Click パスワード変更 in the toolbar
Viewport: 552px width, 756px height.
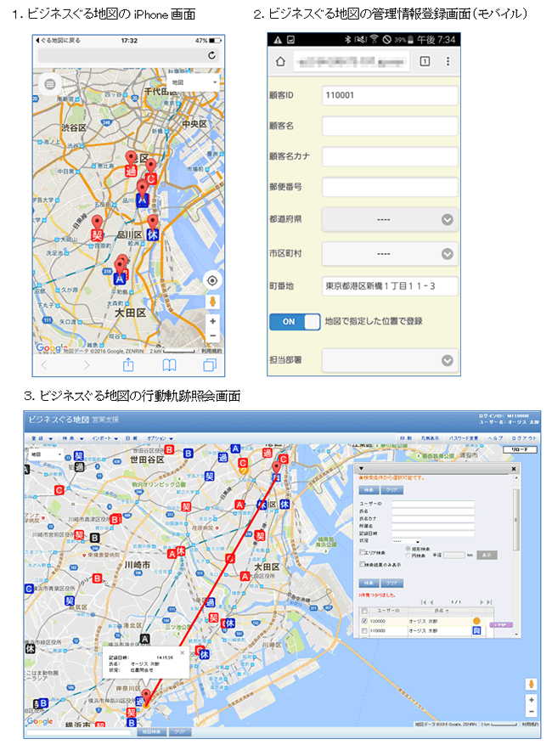(464, 438)
